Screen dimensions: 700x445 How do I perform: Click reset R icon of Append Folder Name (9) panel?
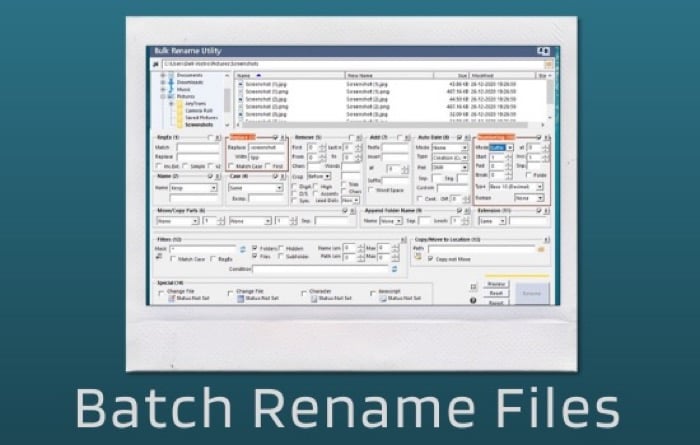click(x=467, y=211)
